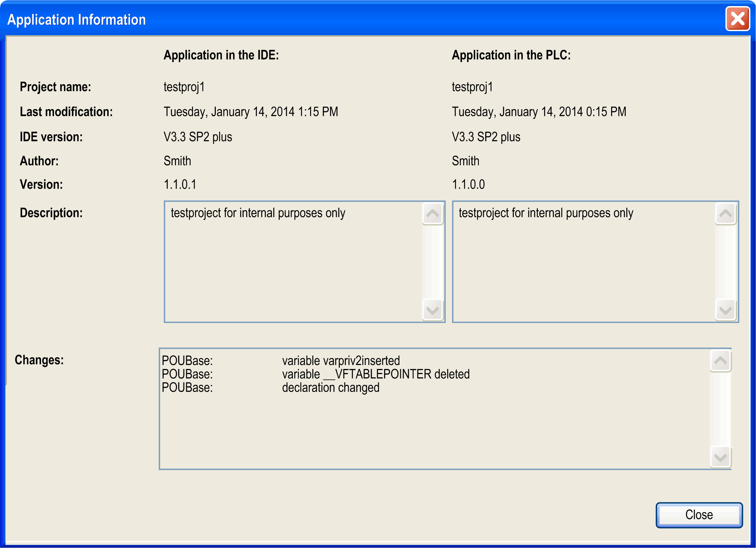Viewport: 756px width, 548px height.
Task: Click the IDE version number 1.1.0.1
Action: tap(180, 184)
